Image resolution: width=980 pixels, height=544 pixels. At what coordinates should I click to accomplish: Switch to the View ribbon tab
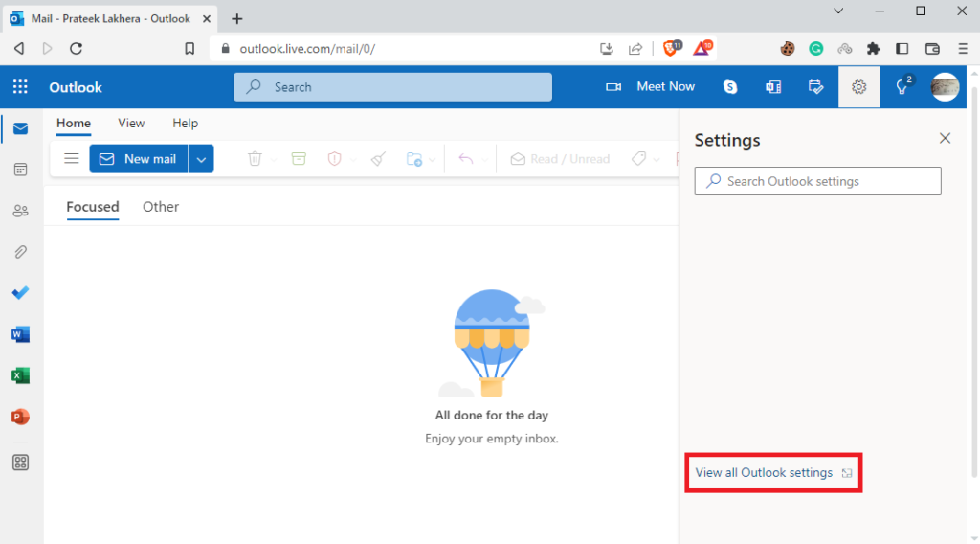(x=131, y=123)
